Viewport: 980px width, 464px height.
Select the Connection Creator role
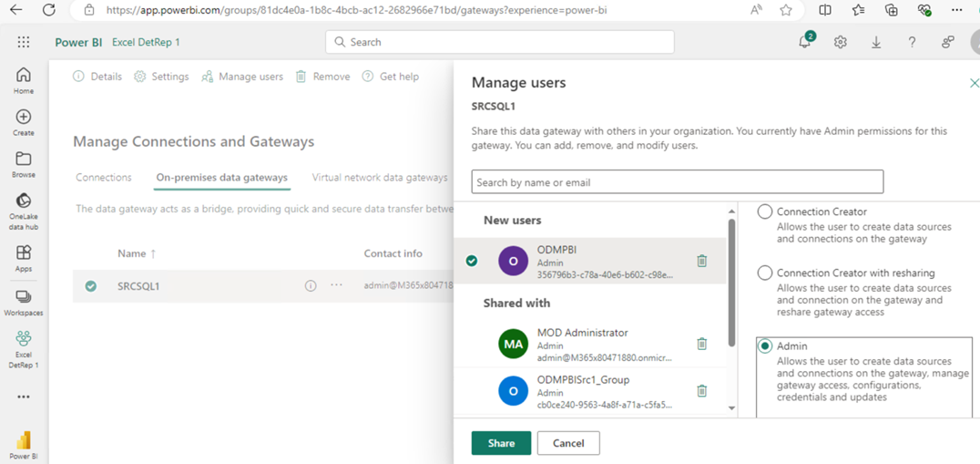(x=765, y=212)
